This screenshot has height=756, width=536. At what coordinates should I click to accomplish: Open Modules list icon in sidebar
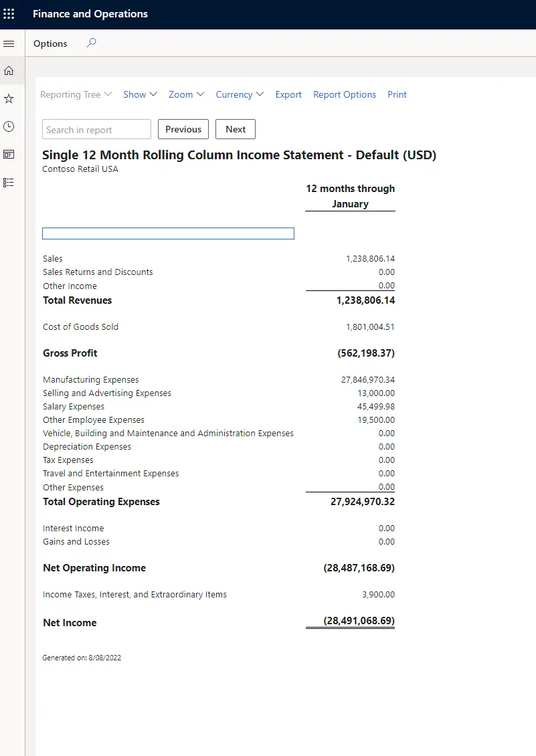[9, 182]
